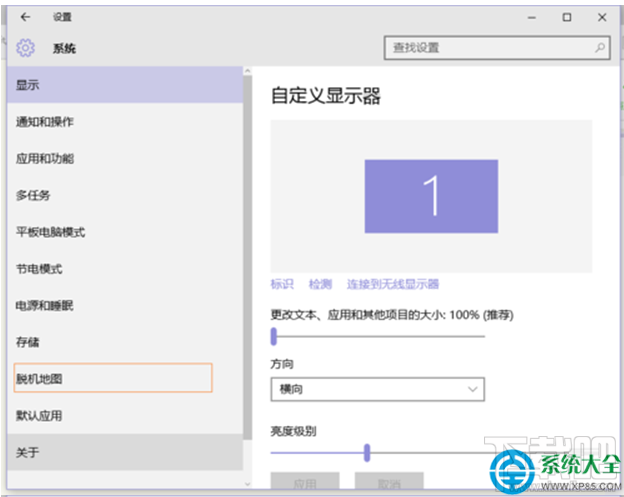Click the 标识 link

282,284
